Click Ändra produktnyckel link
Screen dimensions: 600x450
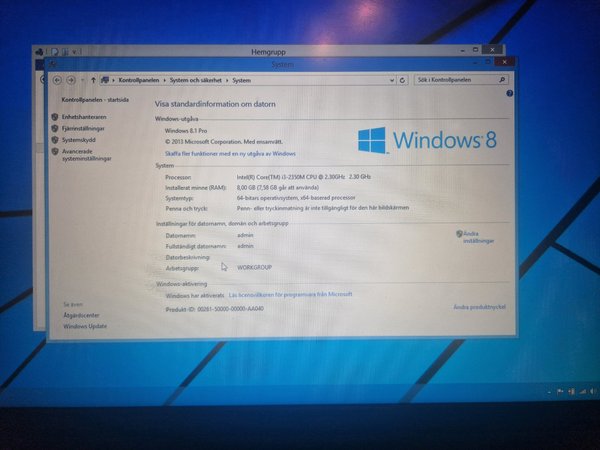pyautogui.click(x=479, y=306)
